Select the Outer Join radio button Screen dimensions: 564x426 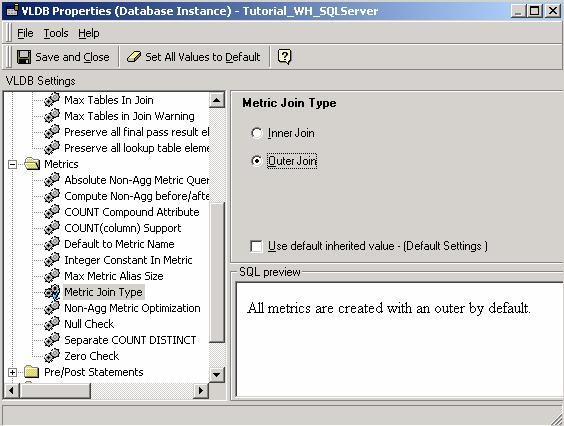pos(256,161)
